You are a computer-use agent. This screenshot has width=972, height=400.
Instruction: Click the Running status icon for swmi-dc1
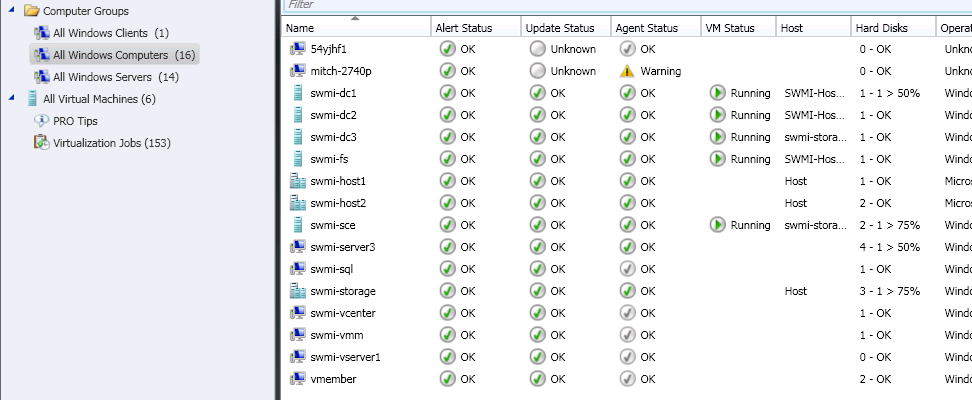[717, 93]
